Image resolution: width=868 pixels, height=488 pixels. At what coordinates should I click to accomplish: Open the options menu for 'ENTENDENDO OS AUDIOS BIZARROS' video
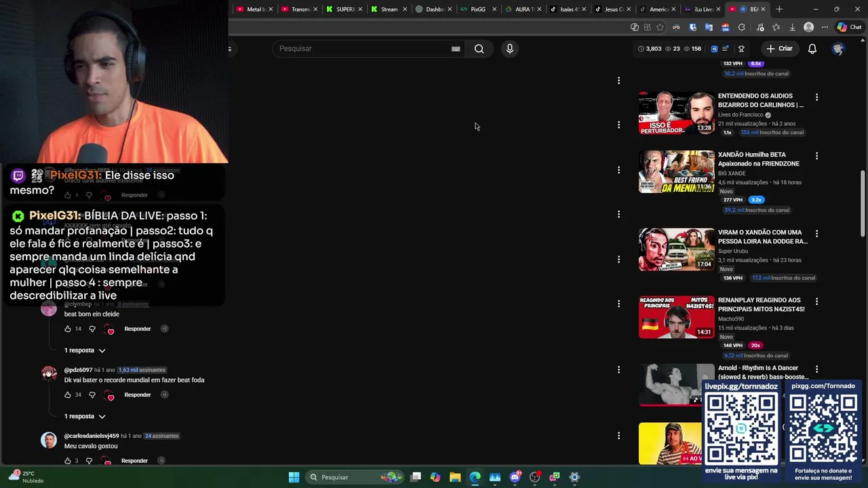click(816, 98)
